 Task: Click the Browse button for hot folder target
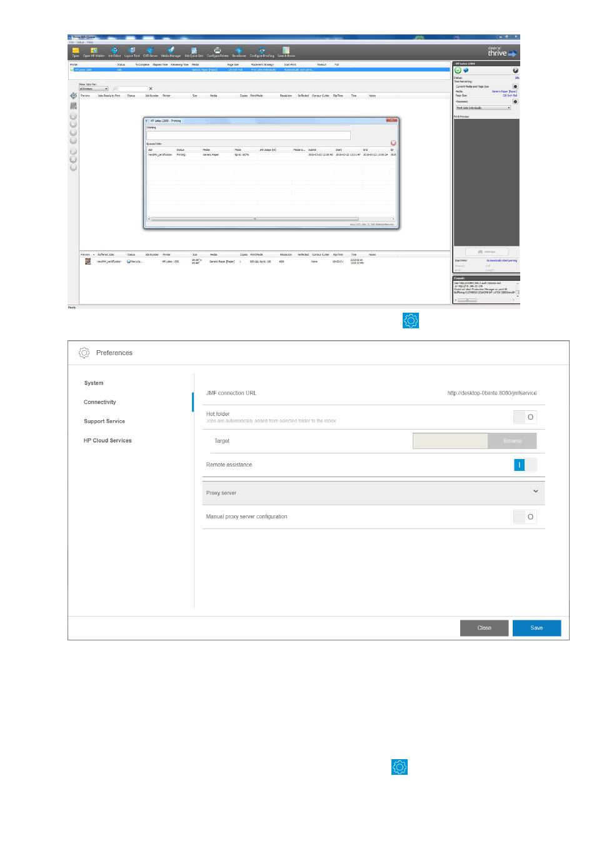tap(512, 441)
